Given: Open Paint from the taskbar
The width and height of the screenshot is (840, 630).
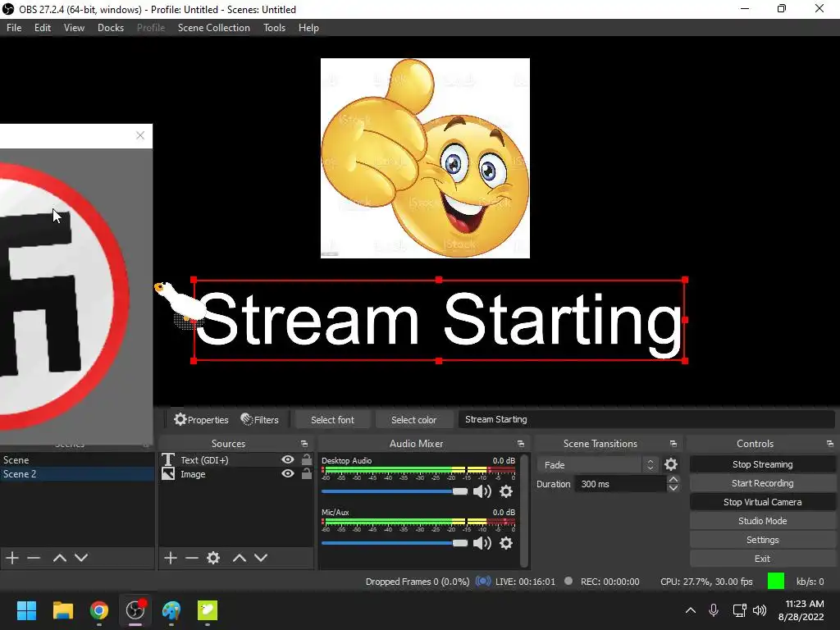Looking at the screenshot, I should tap(171, 610).
